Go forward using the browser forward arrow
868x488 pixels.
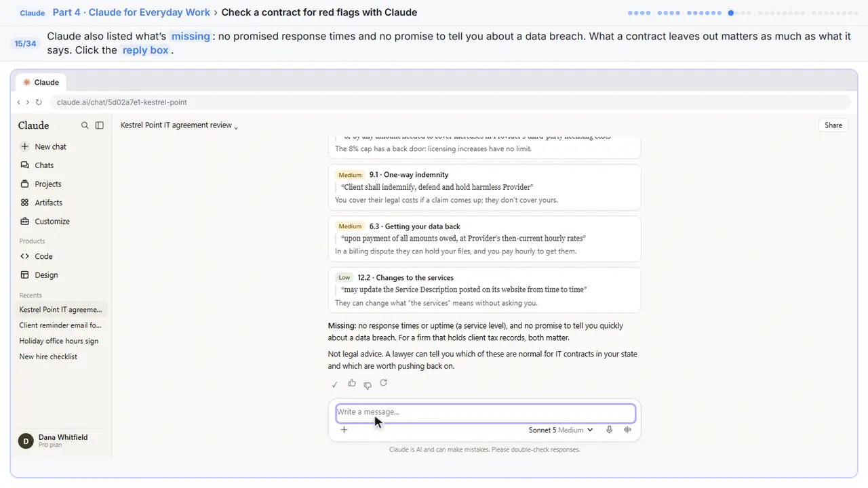27,102
